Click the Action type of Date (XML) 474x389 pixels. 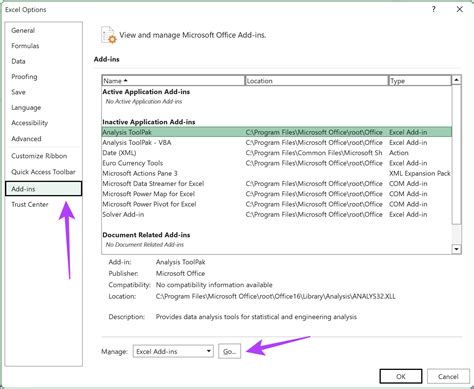(x=399, y=153)
